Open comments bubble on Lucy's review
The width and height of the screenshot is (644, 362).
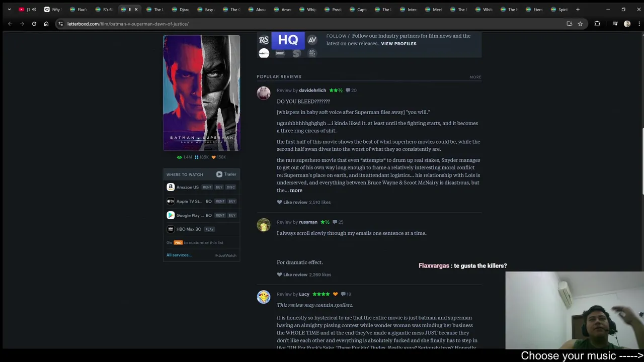tap(343, 294)
